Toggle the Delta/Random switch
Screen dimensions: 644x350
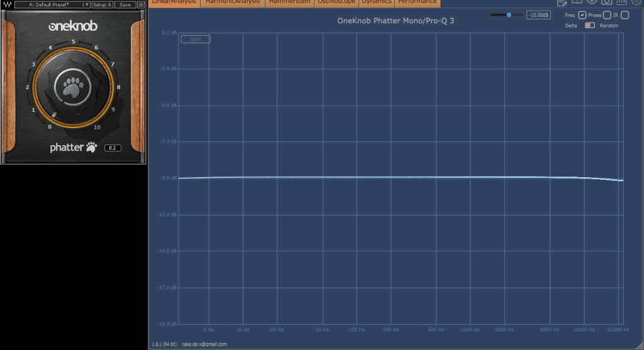point(590,25)
